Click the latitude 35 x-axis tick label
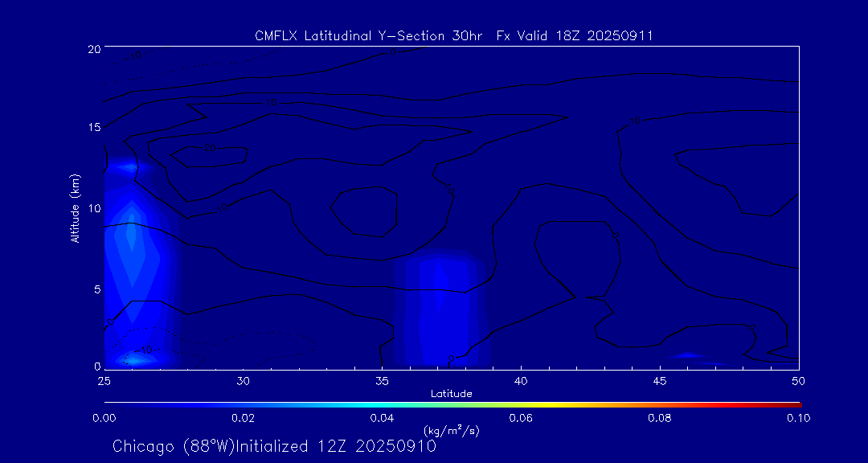Image resolution: width=868 pixels, height=463 pixels. click(x=382, y=379)
